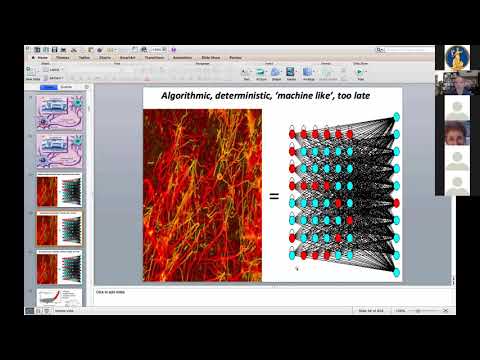Screen dimensions: 480x360
Task: Open the Arrange dropdown arrow
Action: 315,72
